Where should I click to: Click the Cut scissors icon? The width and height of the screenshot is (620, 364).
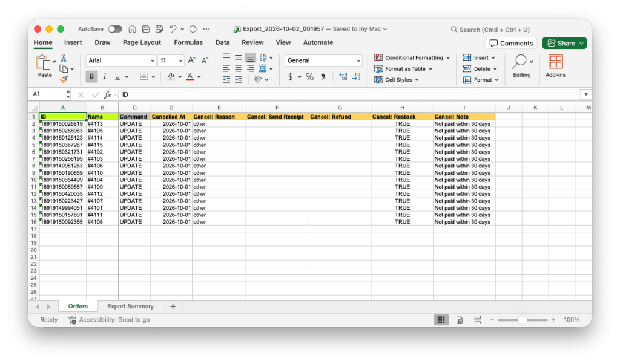click(x=64, y=58)
